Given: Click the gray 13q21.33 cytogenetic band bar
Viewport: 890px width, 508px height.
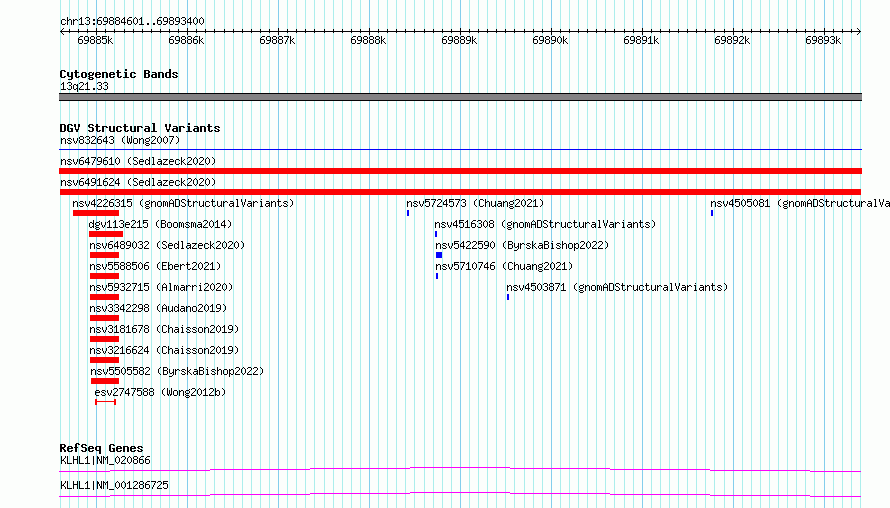Looking at the screenshot, I should tap(460, 97).
